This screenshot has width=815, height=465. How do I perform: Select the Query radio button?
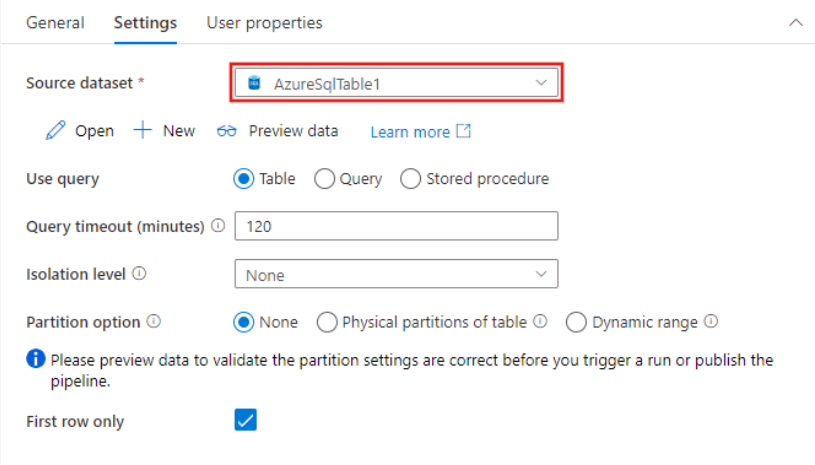(x=324, y=179)
